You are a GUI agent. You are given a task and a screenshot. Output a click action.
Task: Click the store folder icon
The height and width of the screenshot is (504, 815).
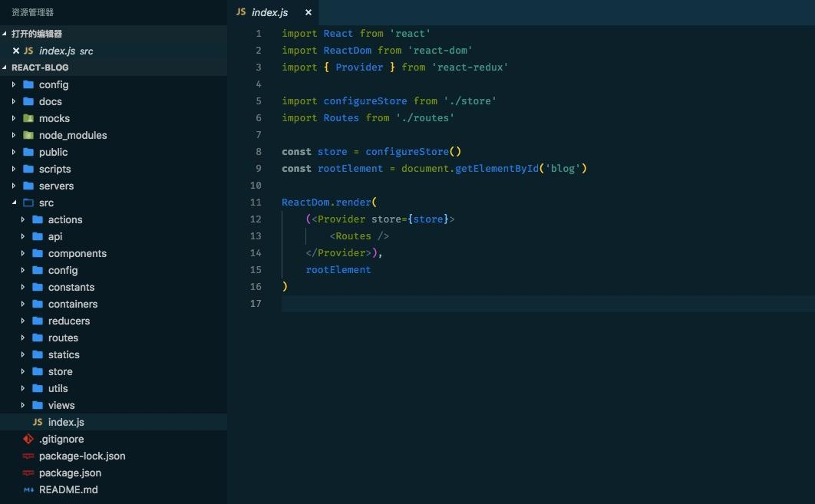(38, 371)
